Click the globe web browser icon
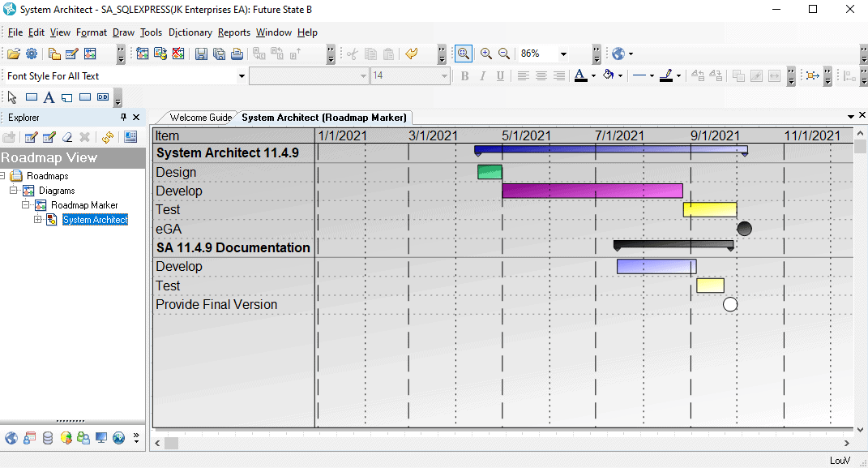Image resolution: width=868 pixels, height=468 pixels. point(620,54)
